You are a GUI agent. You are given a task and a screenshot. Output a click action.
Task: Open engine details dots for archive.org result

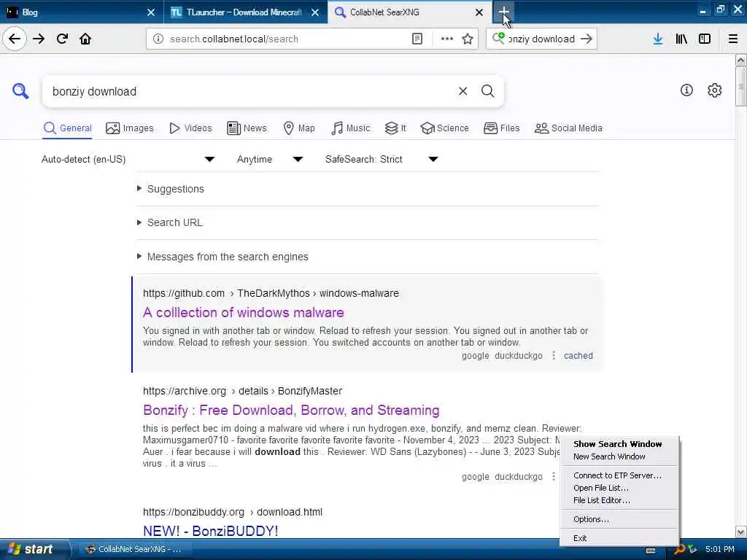tap(553, 476)
